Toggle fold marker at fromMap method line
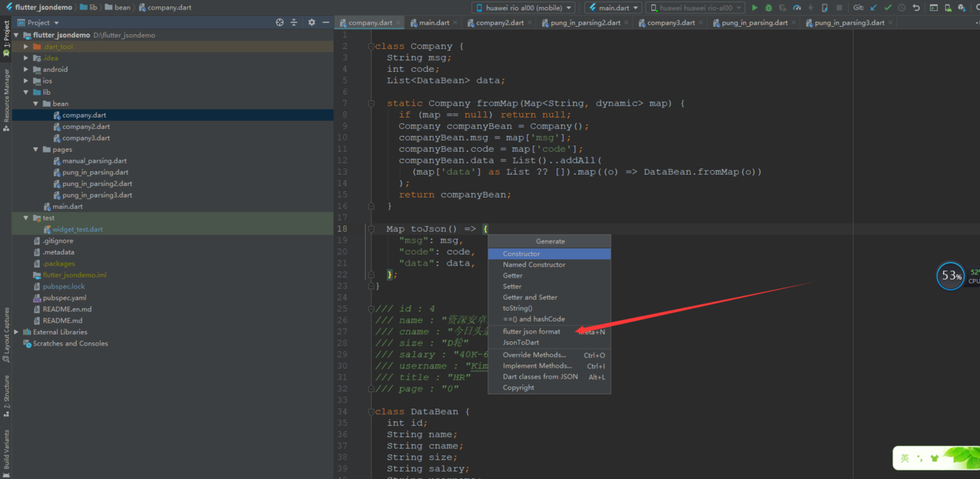Screen dimensions: 980x479 (371, 104)
